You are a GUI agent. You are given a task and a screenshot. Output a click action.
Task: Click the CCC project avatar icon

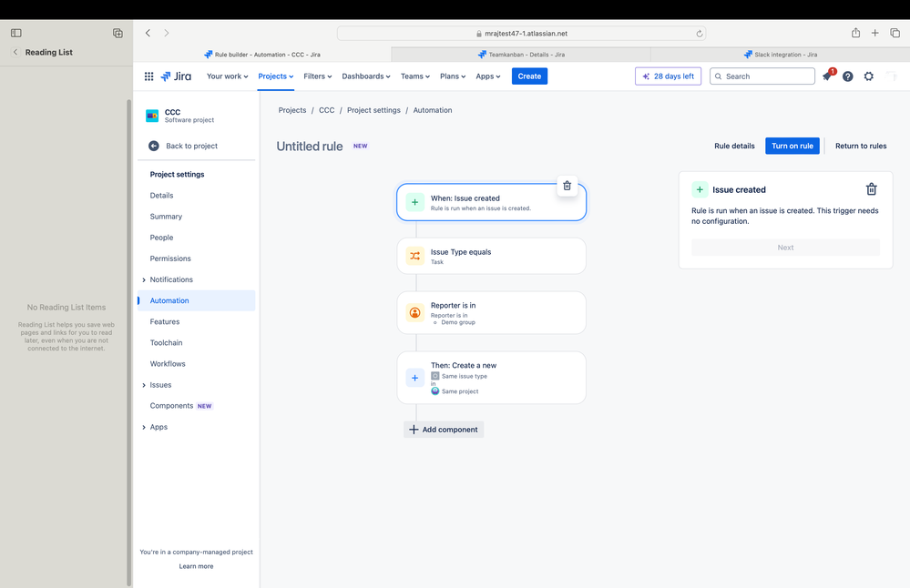[x=152, y=116]
